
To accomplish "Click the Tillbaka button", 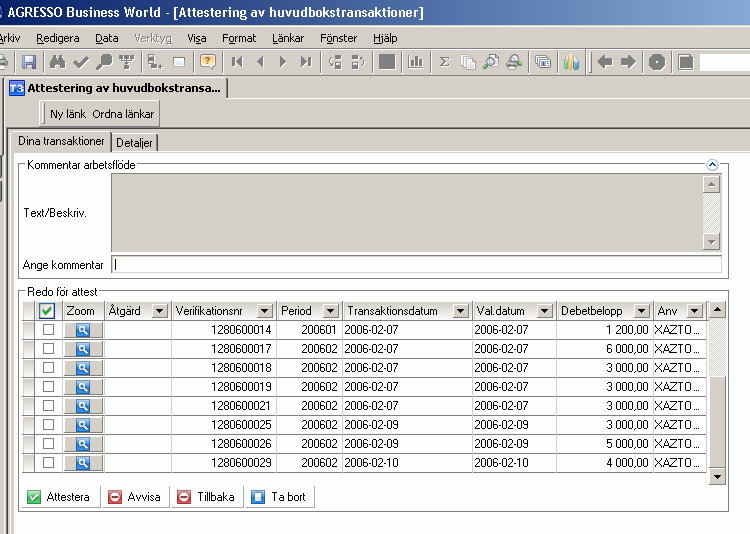I will (x=208, y=497).
